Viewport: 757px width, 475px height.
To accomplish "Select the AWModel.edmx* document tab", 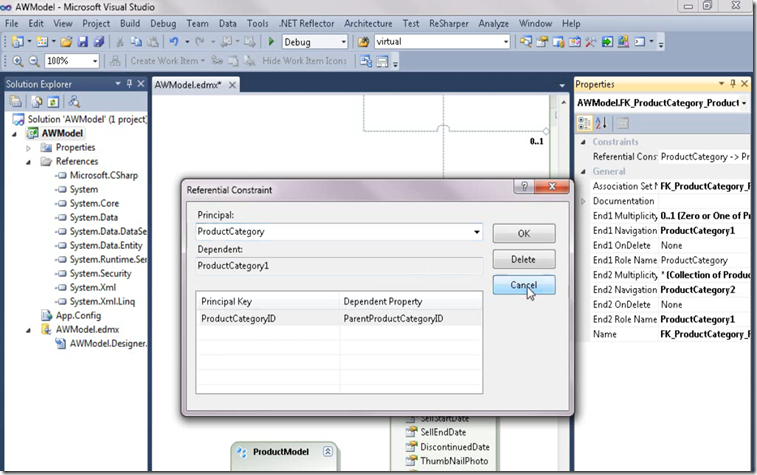I will pyautogui.click(x=188, y=84).
